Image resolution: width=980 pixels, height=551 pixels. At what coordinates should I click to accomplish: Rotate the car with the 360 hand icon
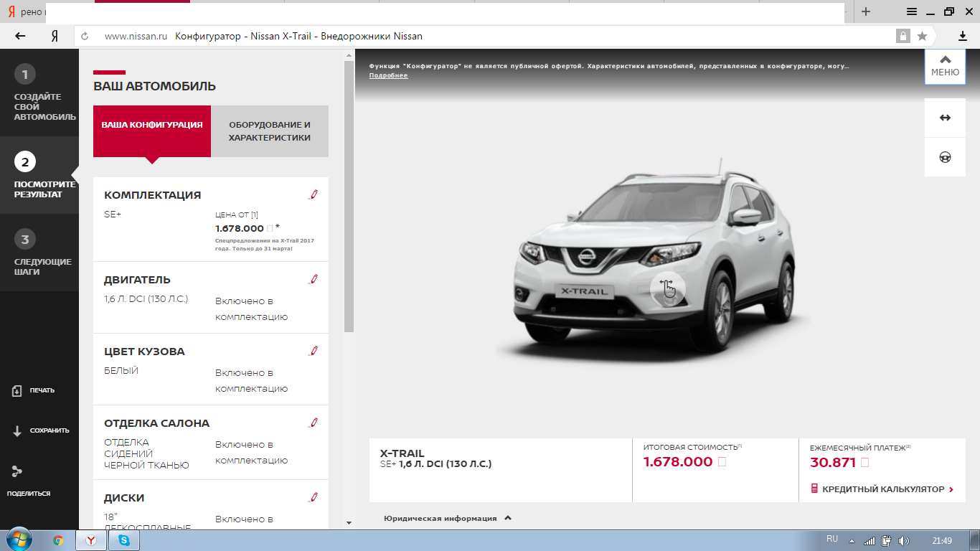click(668, 288)
